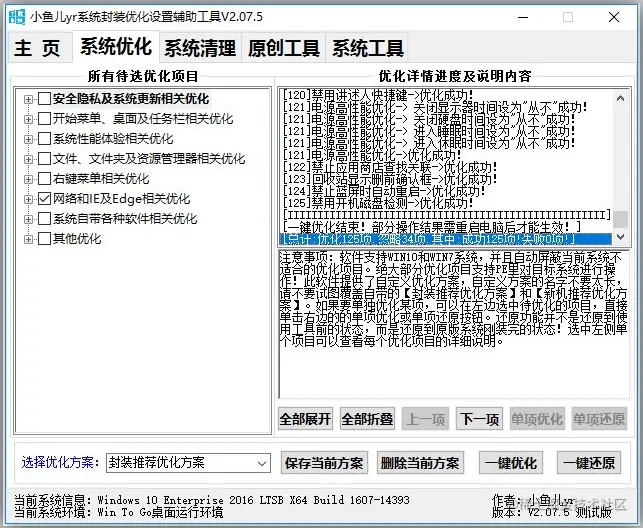Click the 保存当前方案 button

pyautogui.click(x=324, y=463)
